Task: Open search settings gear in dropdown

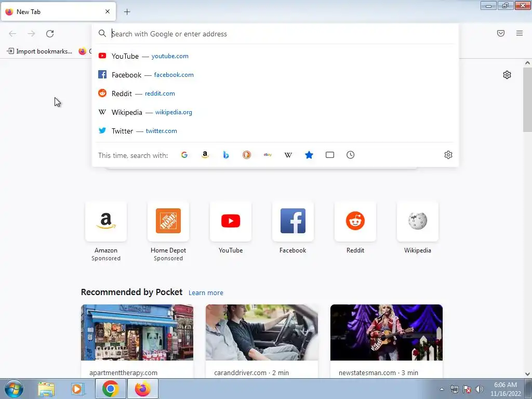Action: tap(448, 155)
